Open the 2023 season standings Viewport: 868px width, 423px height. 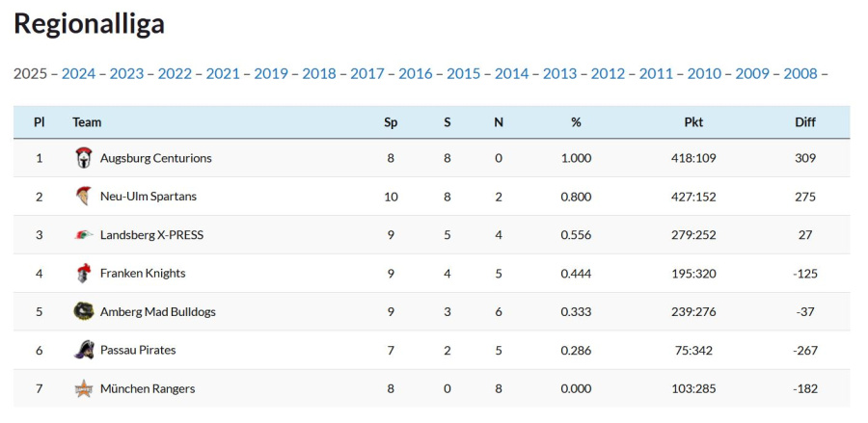pos(126,73)
